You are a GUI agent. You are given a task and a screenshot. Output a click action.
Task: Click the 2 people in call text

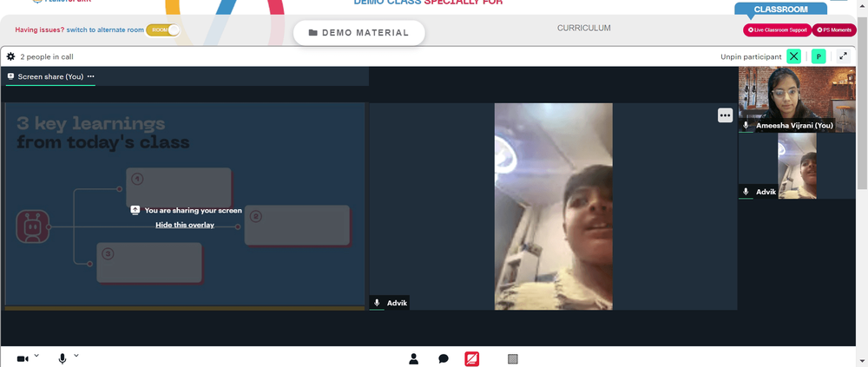(47, 56)
